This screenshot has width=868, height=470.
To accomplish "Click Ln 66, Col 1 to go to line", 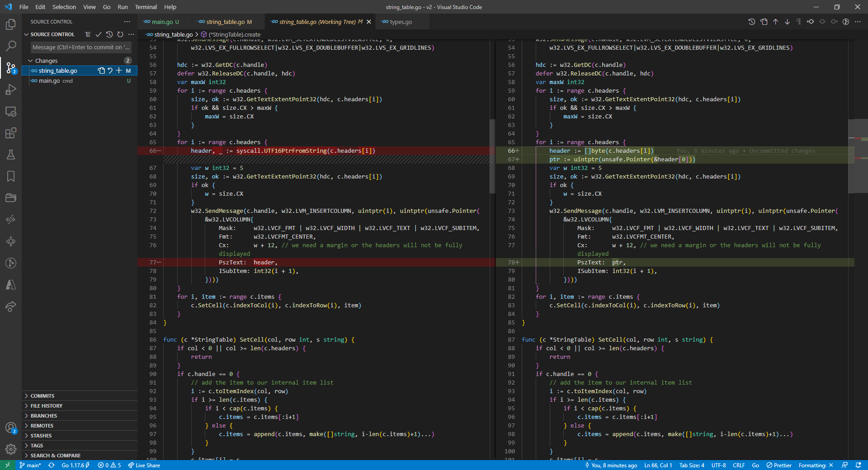I will pos(658,465).
